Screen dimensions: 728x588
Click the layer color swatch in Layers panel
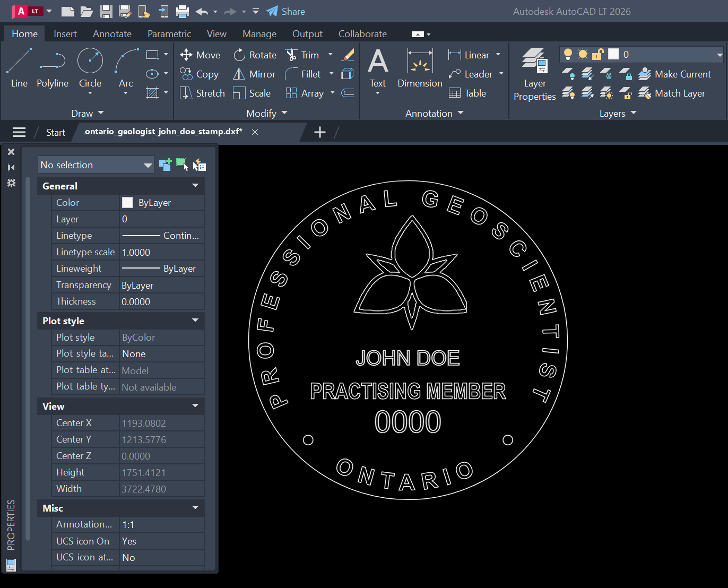point(613,54)
